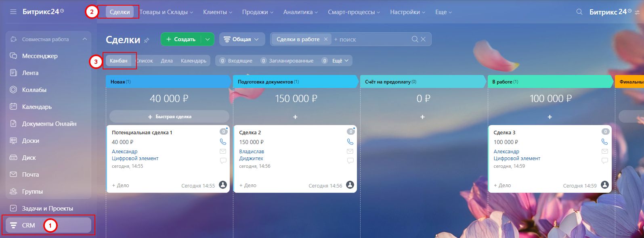Viewport: 644px width, 238px height.
Task: Clear search with the X icon
Action: [x=423, y=39]
